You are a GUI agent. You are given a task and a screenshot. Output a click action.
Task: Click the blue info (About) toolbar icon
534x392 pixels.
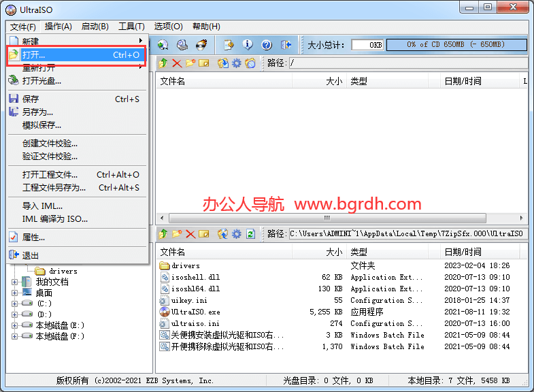(x=248, y=45)
